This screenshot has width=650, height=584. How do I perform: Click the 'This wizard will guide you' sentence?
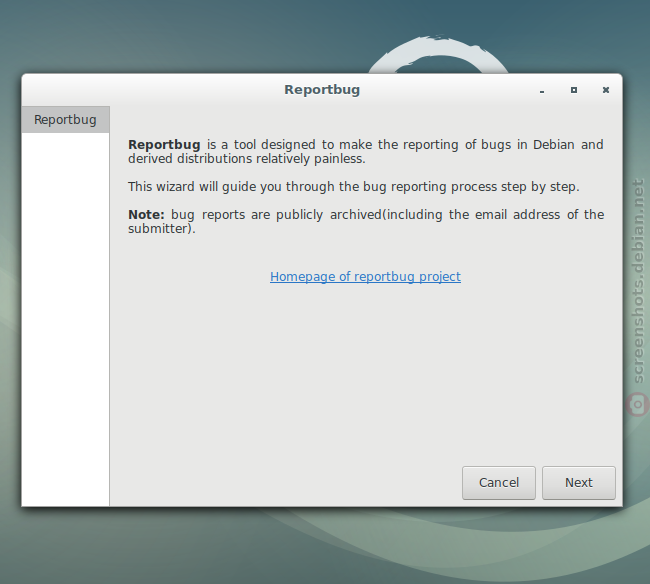click(354, 187)
